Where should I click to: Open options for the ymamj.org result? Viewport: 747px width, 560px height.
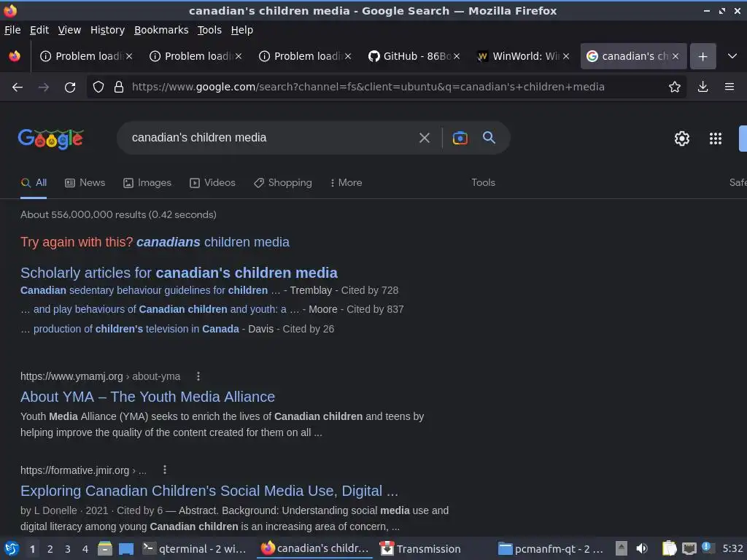198,376
